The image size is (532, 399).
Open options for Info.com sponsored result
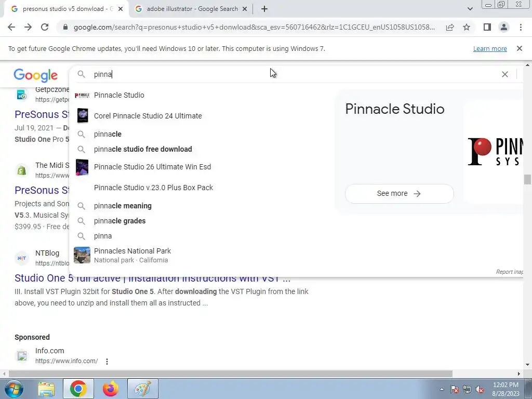(107, 362)
